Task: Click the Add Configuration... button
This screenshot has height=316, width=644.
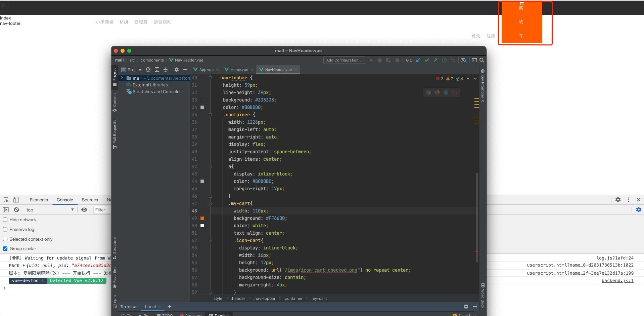Action: (344, 60)
